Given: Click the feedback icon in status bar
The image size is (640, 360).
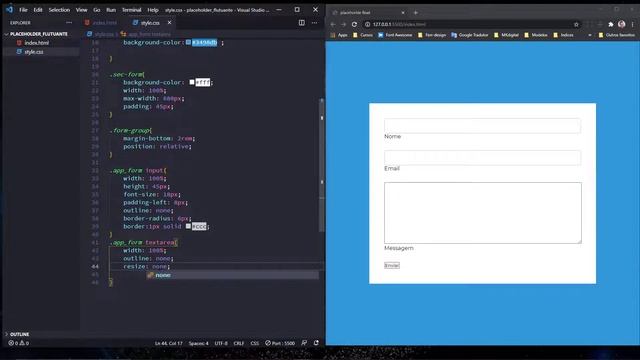Looking at the screenshot, I should [x=304, y=343].
